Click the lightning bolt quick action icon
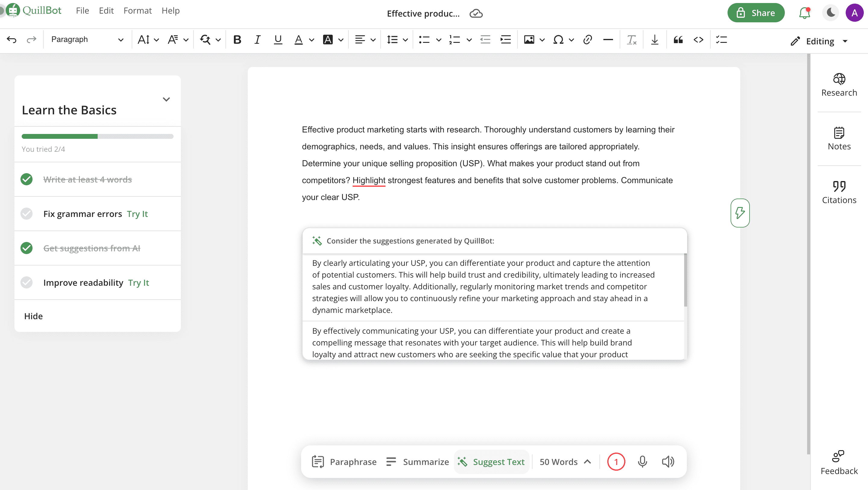 click(740, 213)
